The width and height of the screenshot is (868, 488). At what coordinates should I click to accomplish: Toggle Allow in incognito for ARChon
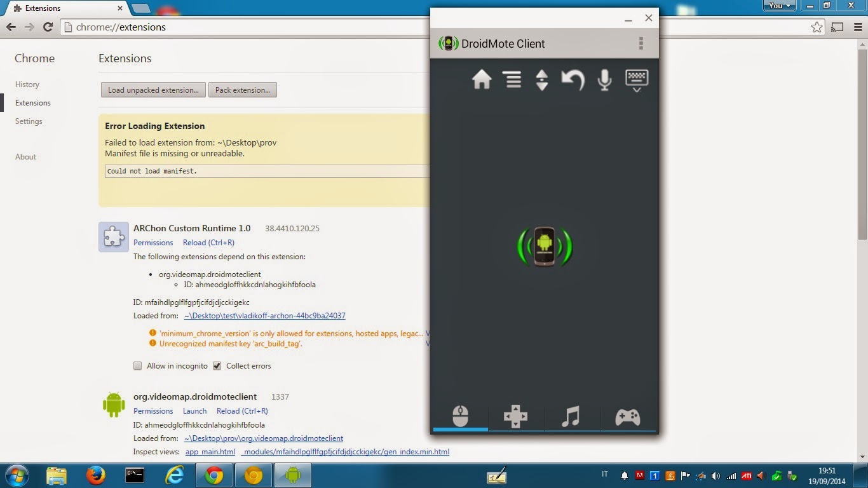tap(138, 366)
